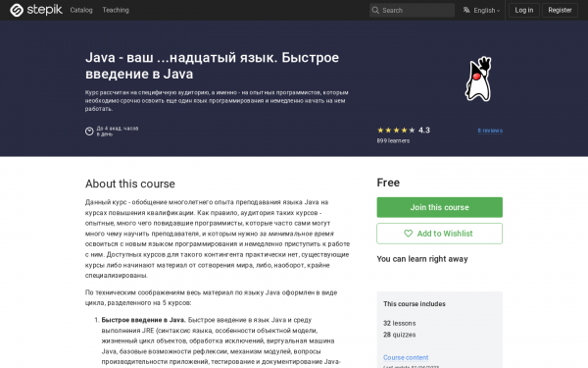This screenshot has height=368, width=588.
Task: Click the language translate icon
Action: point(466,10)
